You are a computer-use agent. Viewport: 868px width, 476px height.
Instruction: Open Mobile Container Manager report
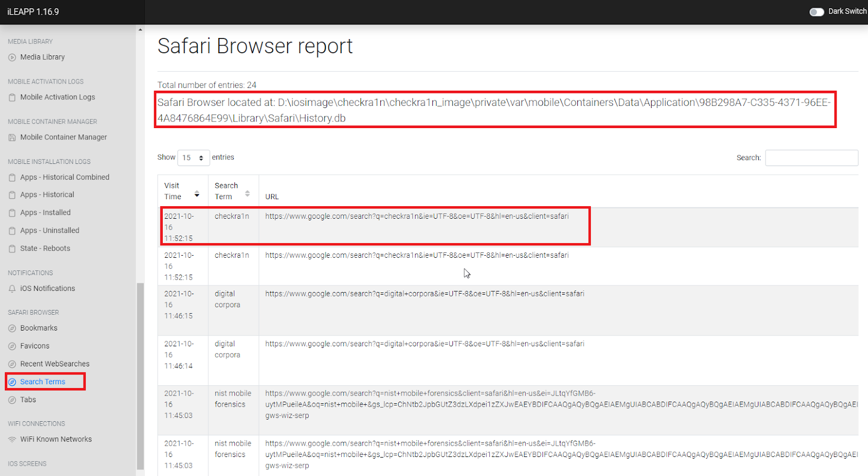click(63, 137)
